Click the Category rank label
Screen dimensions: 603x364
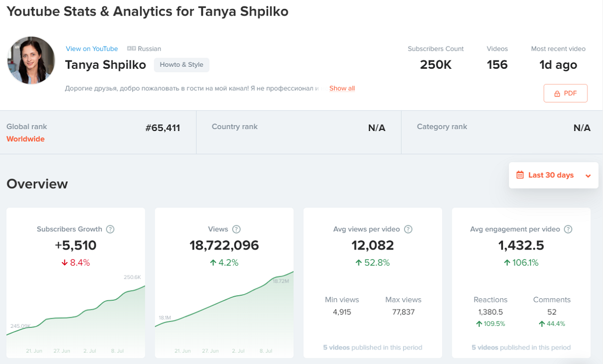tap(442, 127)
